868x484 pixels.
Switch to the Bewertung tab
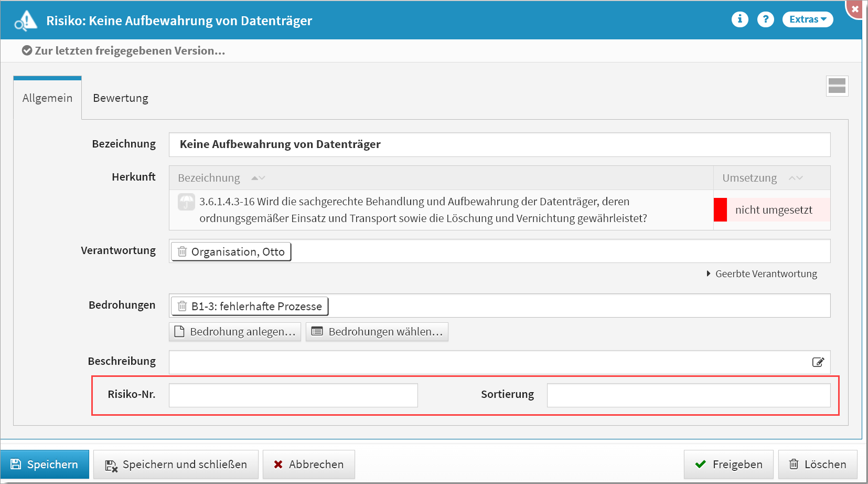coord(121,98)
